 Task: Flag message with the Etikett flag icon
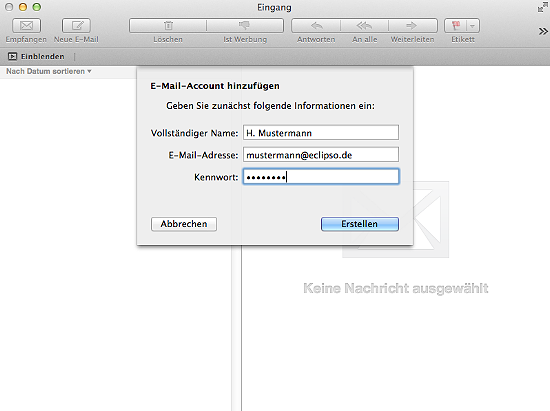point(456,26)
